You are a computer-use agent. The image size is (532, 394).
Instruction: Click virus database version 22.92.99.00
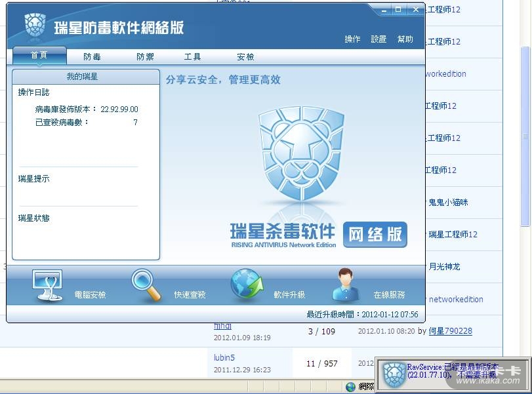119,109
